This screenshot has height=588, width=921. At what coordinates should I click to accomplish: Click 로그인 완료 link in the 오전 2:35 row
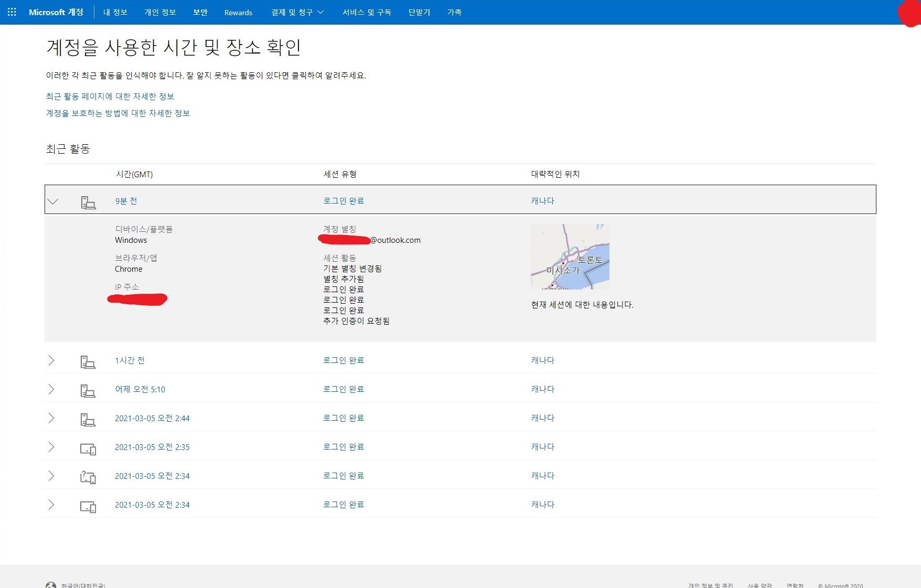(344, 447)
